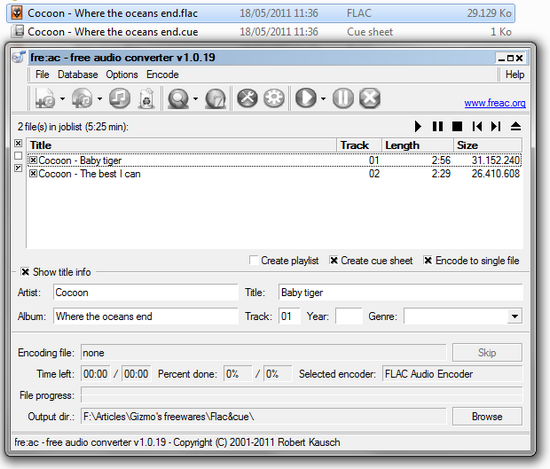Uncheck the Cocoon - Baby tiger track checkbox
The image size is (550, 469).
33,160
